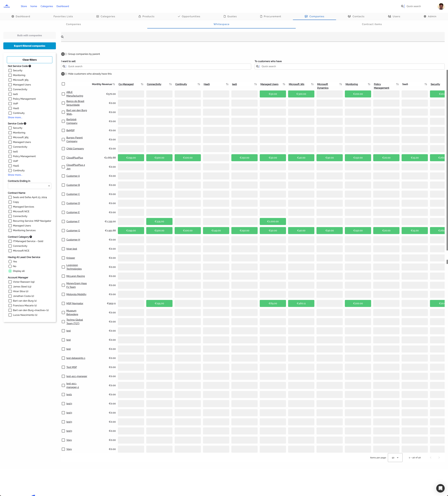Check VoIP under Service Code filter
The width and height of the screenshot is (448, 496).
tap(10, 161)
